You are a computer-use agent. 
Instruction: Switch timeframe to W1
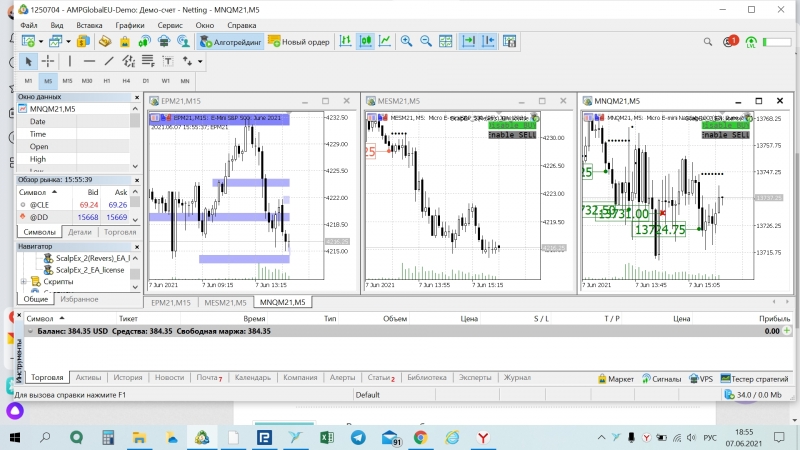pyautogui.click(x=165, y=81)
